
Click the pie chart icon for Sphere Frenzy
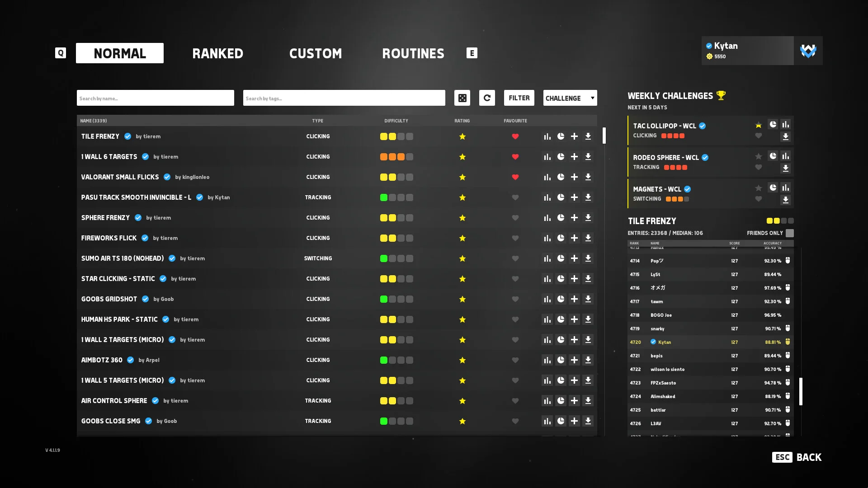point(561,217)
